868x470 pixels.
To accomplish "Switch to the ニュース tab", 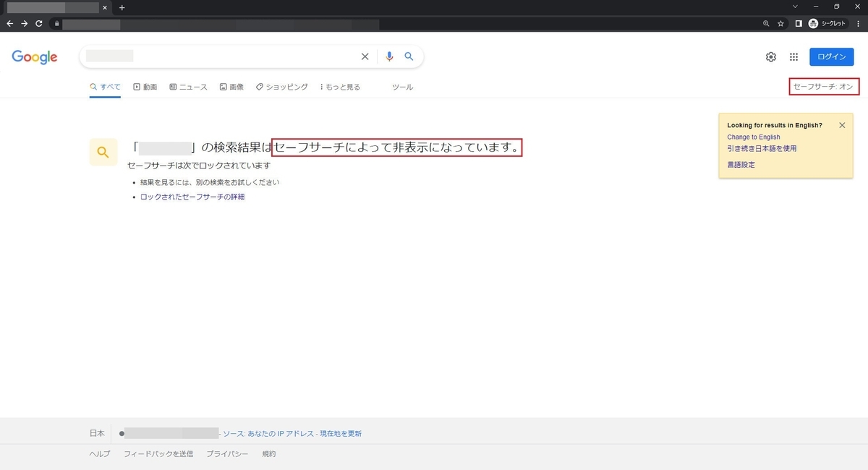I will 188,87.
